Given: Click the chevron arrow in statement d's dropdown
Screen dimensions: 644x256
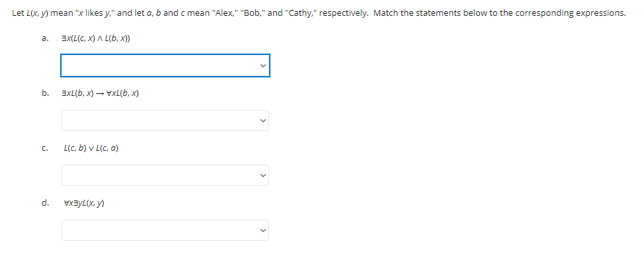Looking at the screenshot, I should click(x=263, y=230).
